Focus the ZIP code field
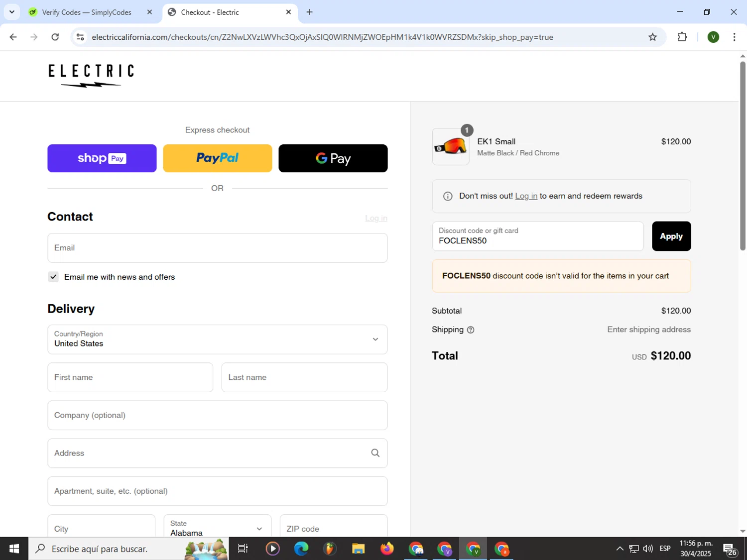The width and height of the screenshot is (747, 560). tap(334, 526)
